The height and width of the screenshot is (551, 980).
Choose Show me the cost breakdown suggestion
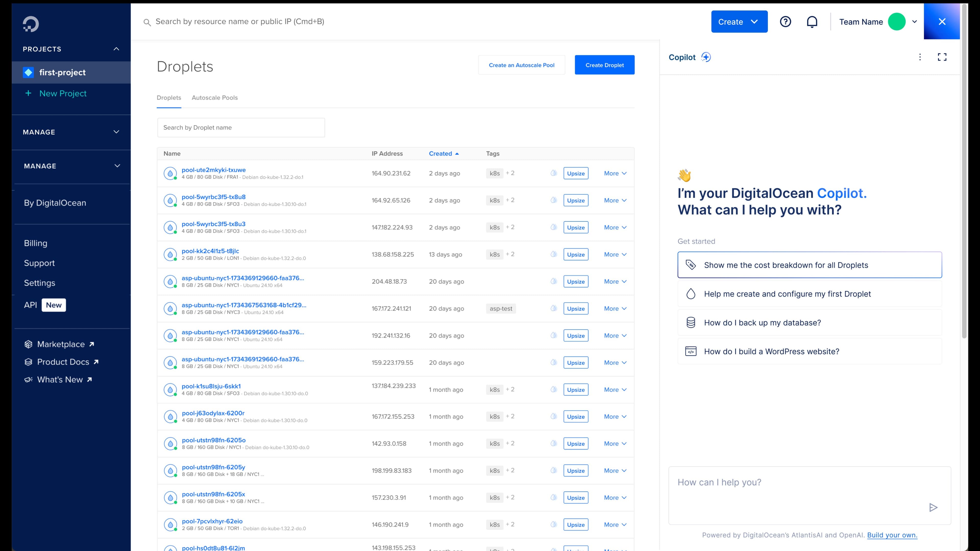[810, 265]
